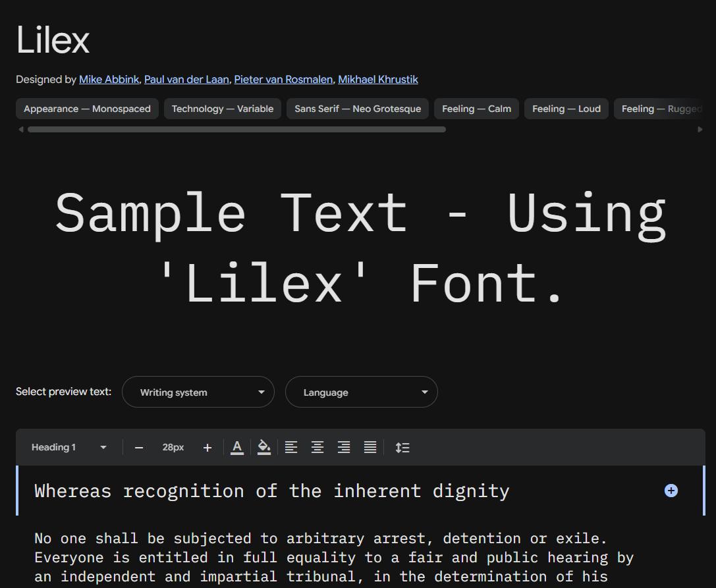
Task: Open the background fill color picker
Action: (x=264, y=447)
